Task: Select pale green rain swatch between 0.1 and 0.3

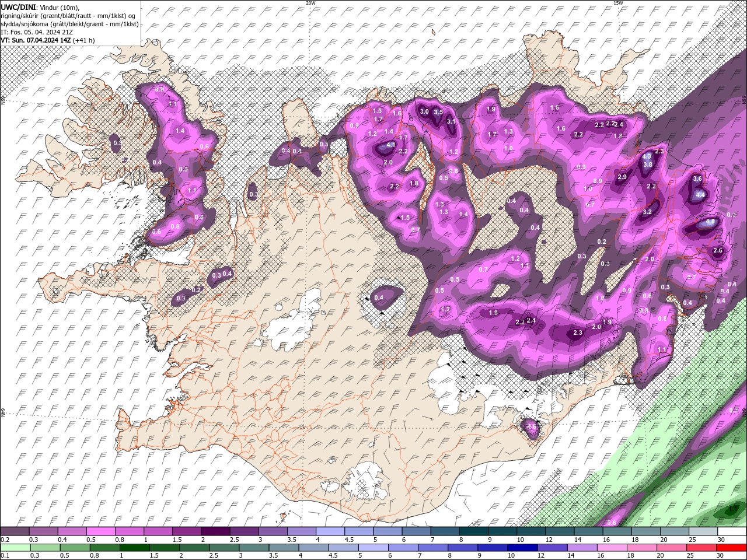Action: pos(15,548)
